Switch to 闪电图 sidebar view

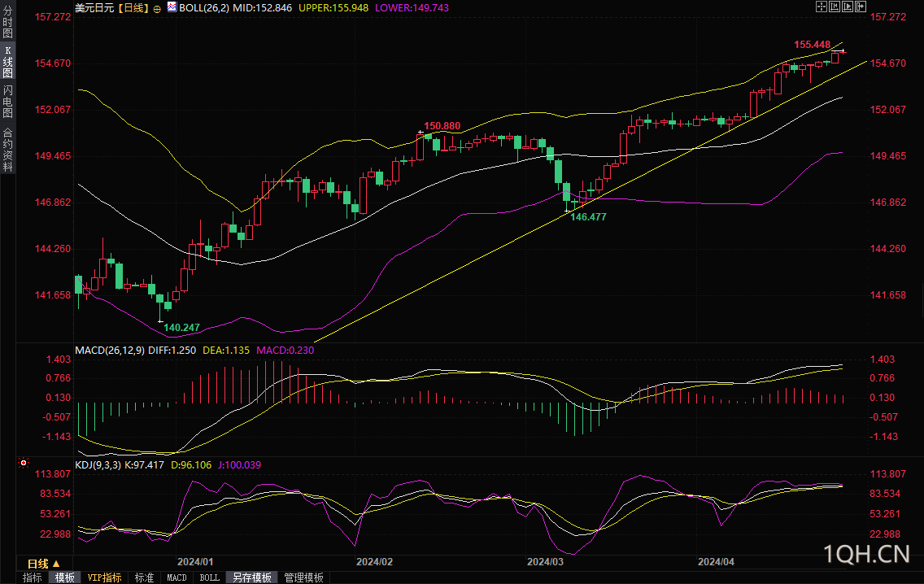pyautogui.click(x=7, y=101)
